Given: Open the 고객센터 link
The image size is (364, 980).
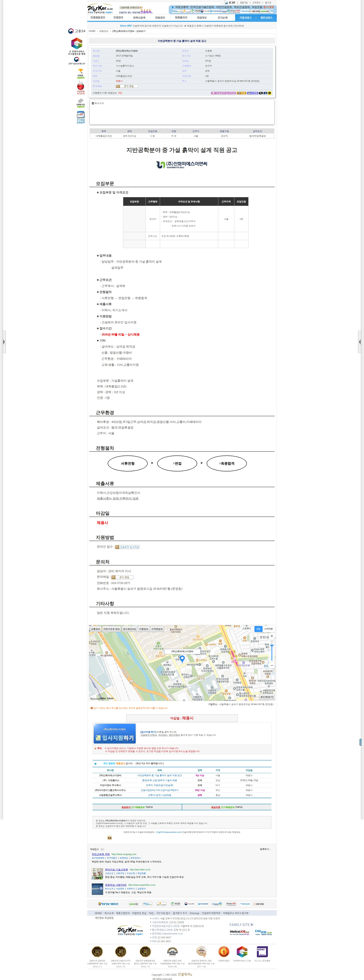Looking at the screenshot, I should (x=256, y=2).
